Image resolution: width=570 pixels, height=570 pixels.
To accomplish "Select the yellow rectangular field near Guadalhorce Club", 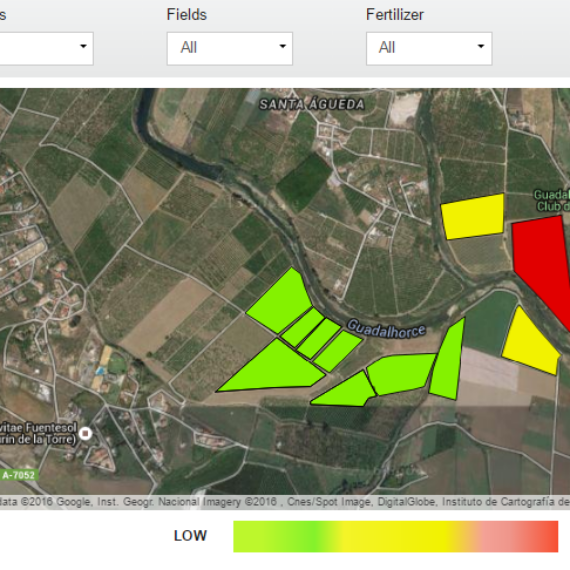I will tap(473, 217).
